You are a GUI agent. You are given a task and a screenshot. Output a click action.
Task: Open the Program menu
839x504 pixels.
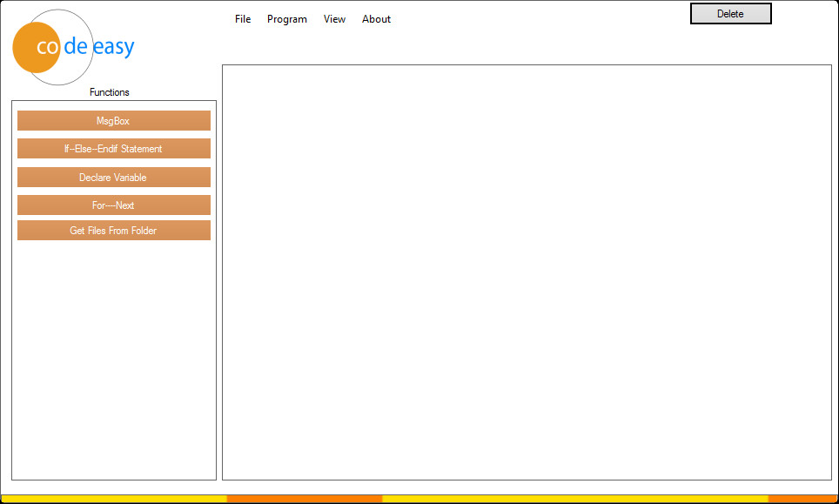(287, 19)
